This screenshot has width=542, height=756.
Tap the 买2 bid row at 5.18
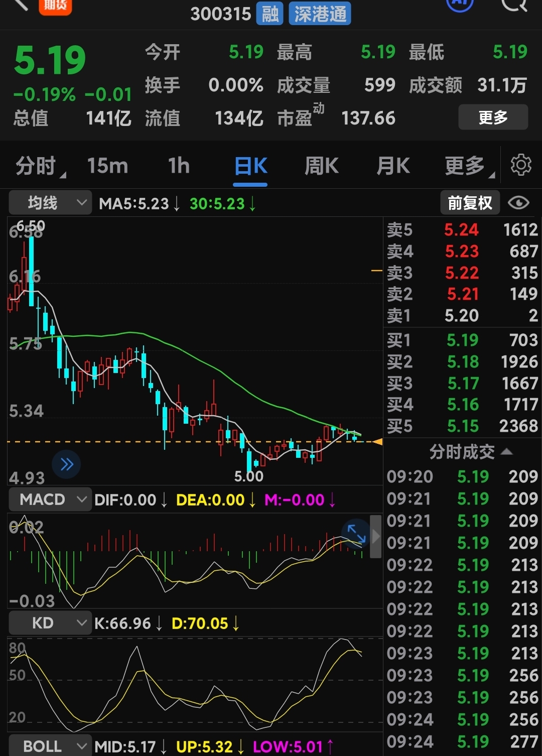coord(462,361)
